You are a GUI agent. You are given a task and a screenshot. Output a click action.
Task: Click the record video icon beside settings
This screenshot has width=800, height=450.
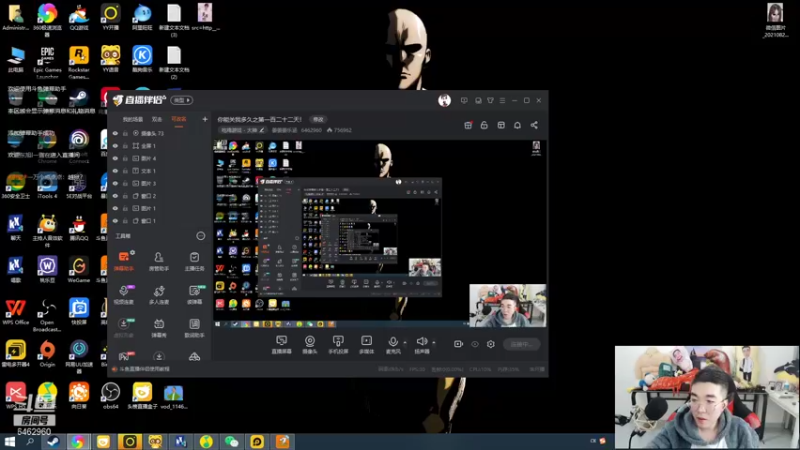click(x=458, y=344)
